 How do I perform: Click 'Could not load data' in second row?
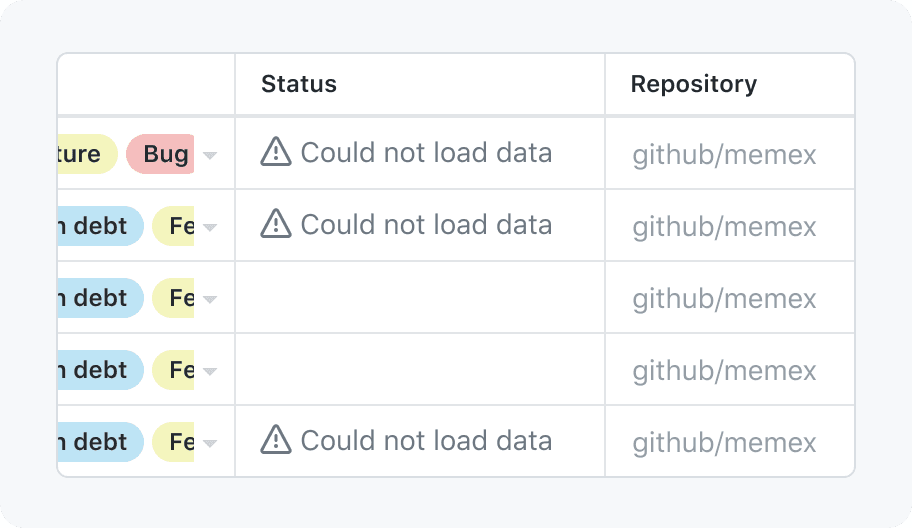pos(426,225)
